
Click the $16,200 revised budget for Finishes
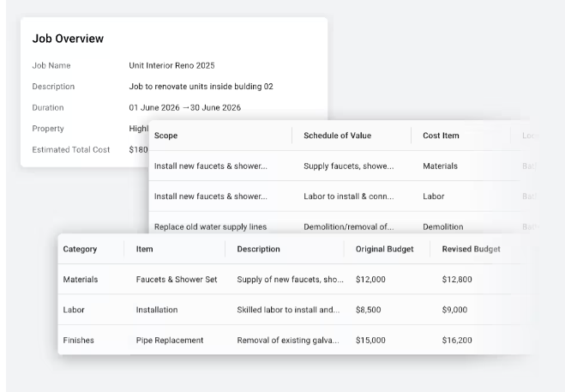456,341
